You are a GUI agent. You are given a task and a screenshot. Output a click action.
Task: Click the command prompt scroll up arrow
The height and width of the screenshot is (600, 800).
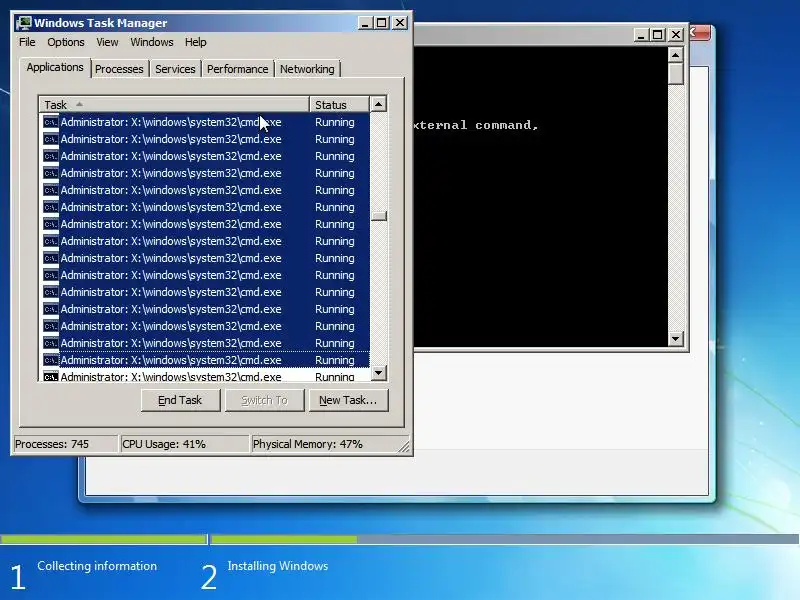[676, 55]
